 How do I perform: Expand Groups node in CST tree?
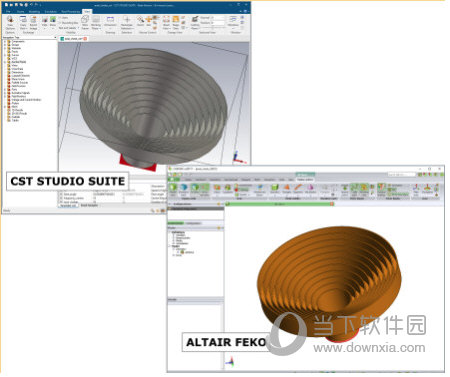click(x=5, y=45)
